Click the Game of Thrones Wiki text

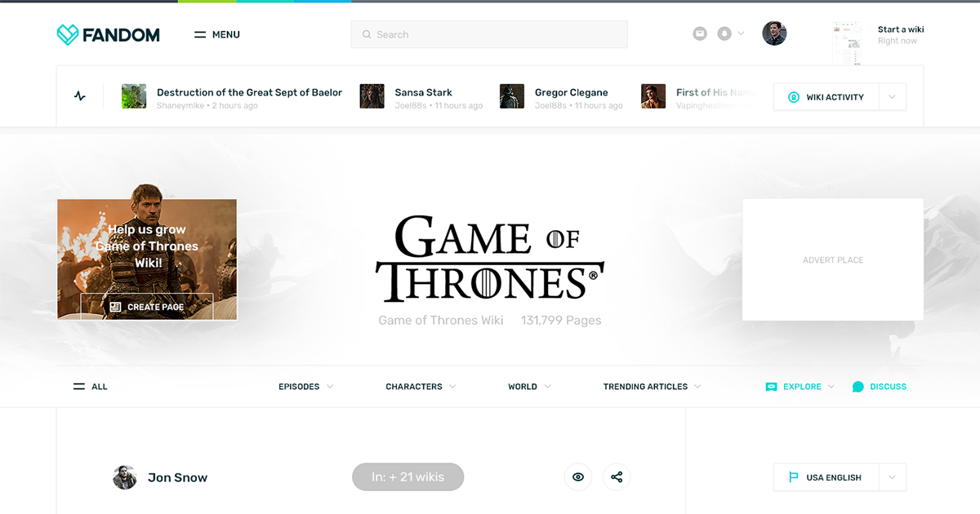coord(441,320)
